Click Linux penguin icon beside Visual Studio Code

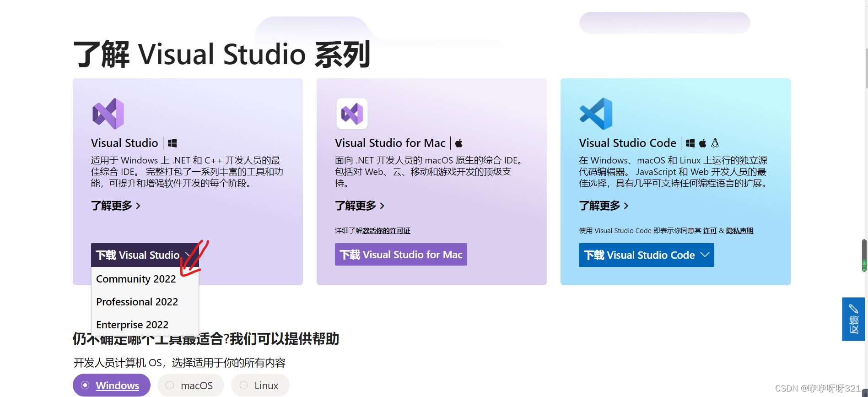(715, 143)
